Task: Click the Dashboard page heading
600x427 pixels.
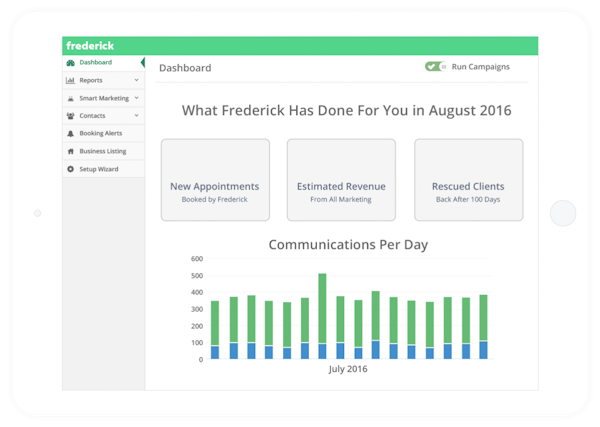Action: (x=185, y=68)
